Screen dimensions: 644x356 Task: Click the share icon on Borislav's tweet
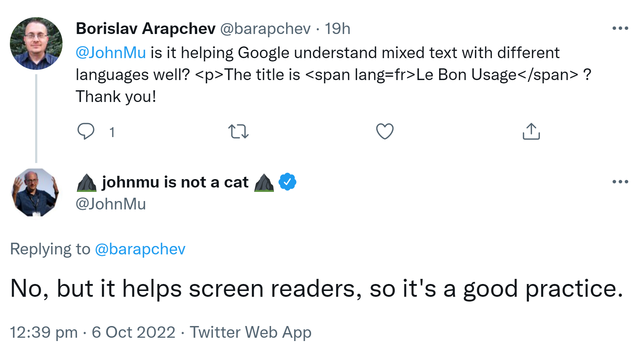[x=531, y=131]
